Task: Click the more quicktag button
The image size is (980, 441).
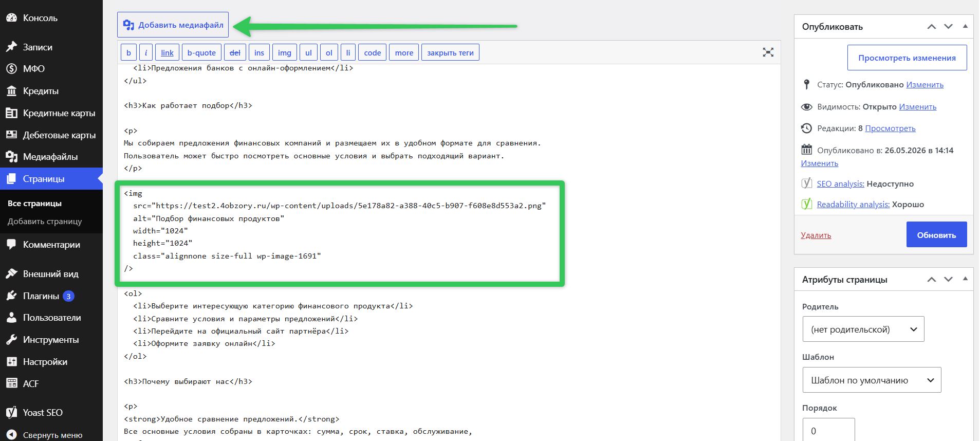Action: [404, 52]
